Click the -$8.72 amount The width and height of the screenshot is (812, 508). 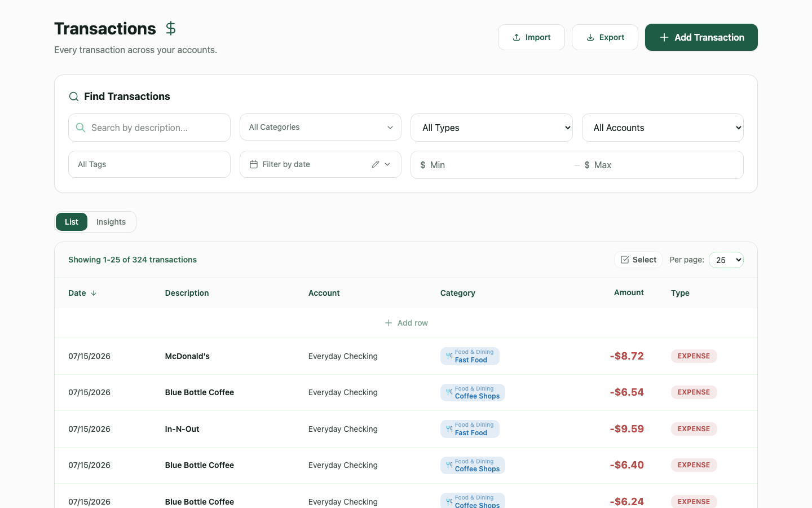click(x=626, y=356)
